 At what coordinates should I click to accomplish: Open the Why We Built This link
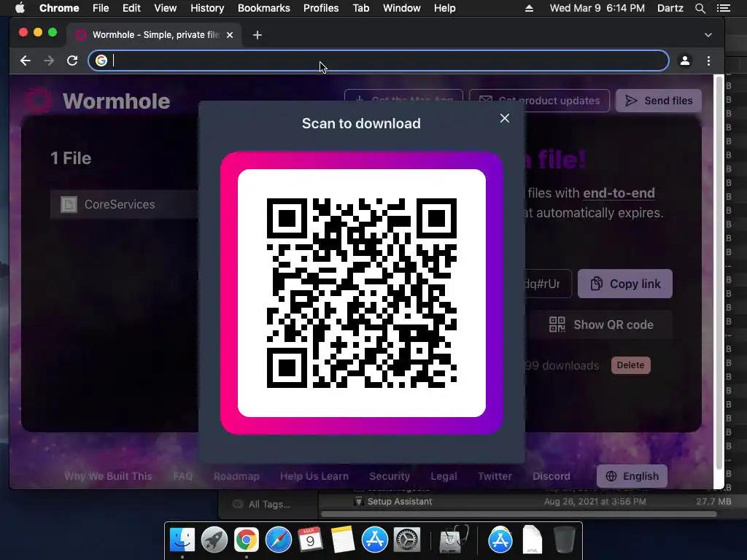click(108, 476)
